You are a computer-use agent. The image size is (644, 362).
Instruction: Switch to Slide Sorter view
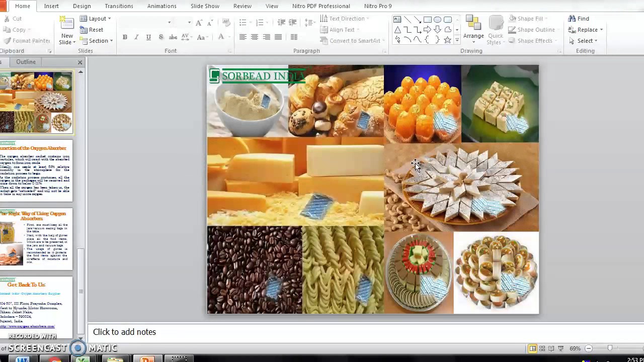pos(542,348)
